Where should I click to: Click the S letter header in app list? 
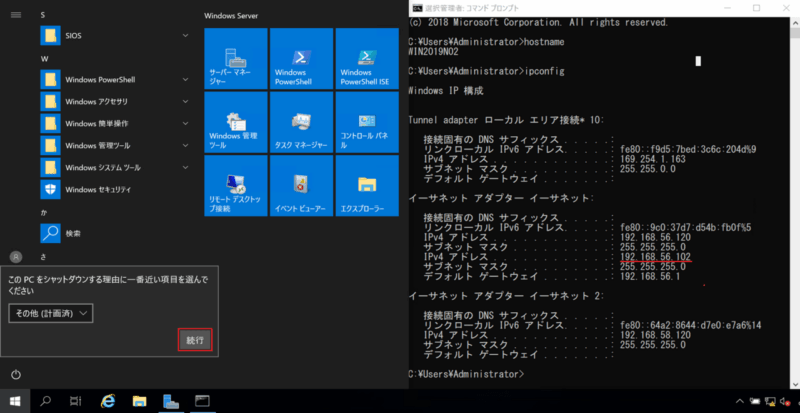[x=43, y=15]
